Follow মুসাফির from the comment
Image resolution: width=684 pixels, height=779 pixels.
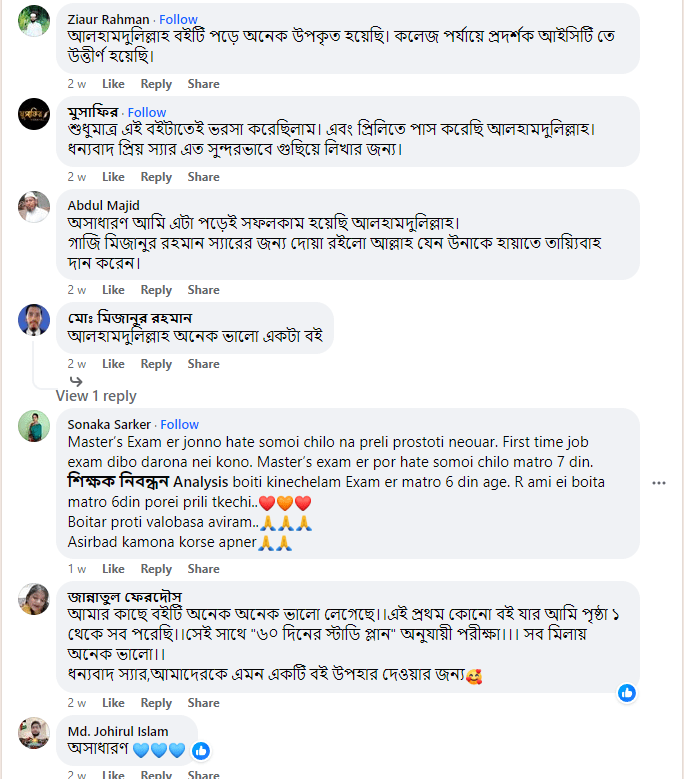coord(147,112)
